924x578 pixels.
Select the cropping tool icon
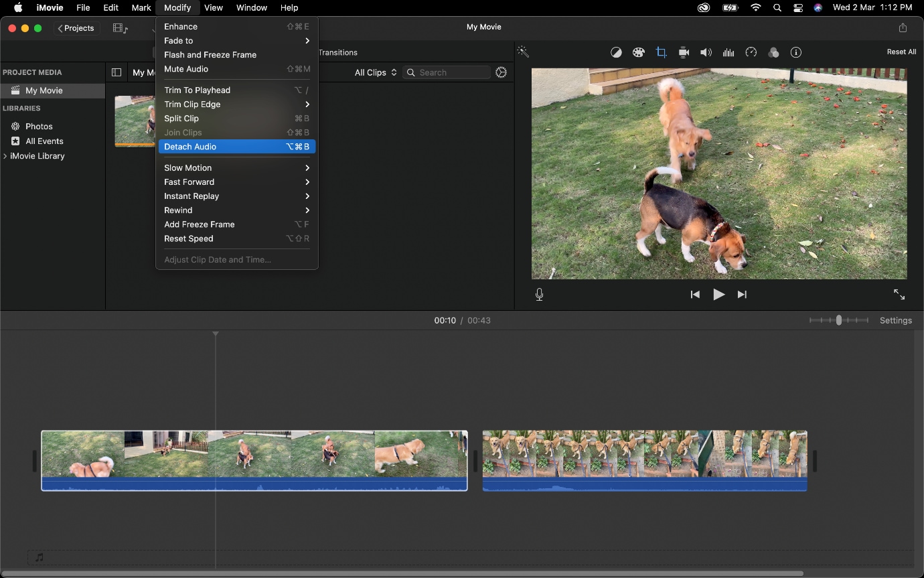(661, 52)
